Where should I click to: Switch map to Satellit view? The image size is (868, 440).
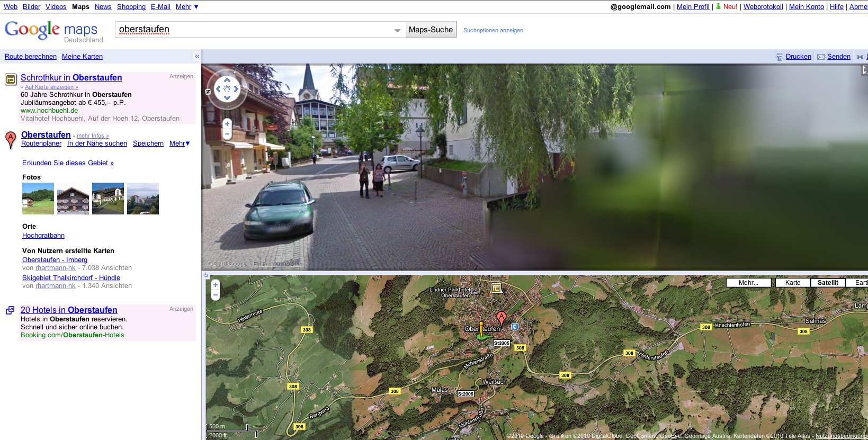pos(828,283)
